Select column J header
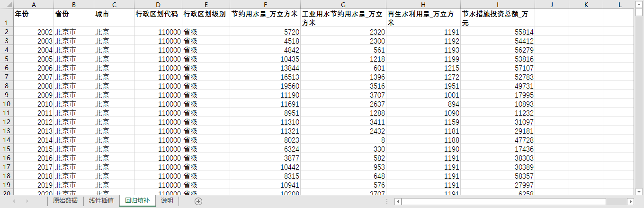 (552, 4)
